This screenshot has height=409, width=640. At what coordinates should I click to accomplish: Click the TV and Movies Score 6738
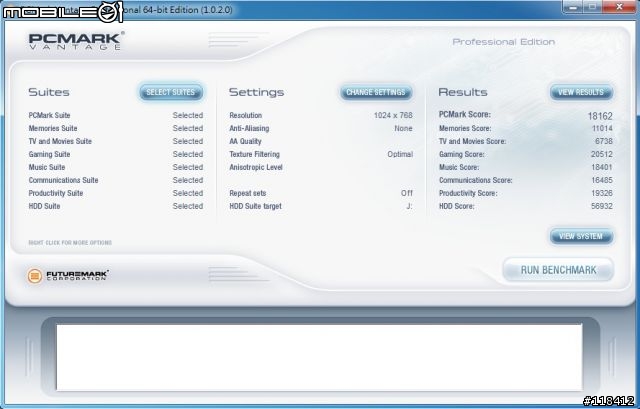coord(604,141)
